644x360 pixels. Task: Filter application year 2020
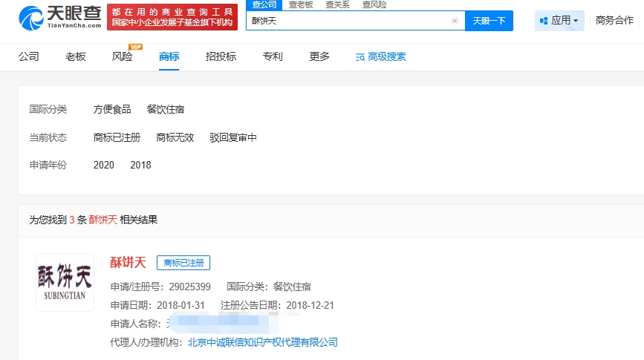coord(104,165)
